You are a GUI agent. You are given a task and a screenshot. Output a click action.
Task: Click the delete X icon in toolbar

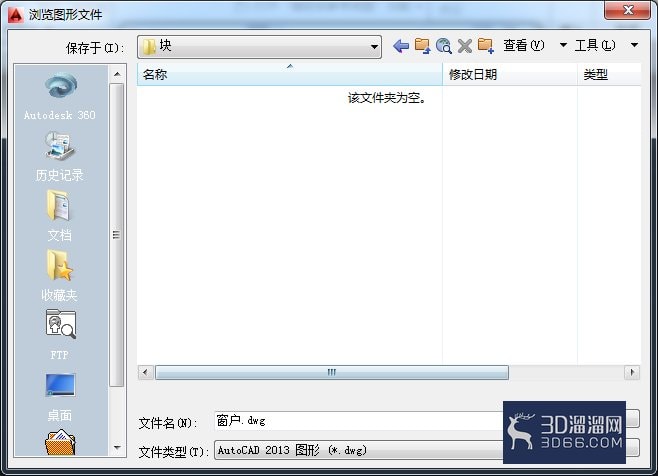[x=465, y=45]
